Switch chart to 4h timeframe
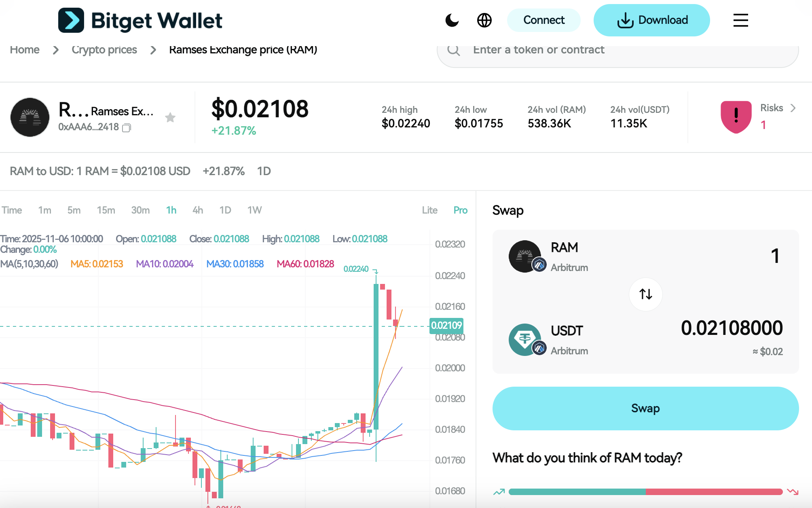The height and width of the screenshot is (508, 812). coord(197,210)
